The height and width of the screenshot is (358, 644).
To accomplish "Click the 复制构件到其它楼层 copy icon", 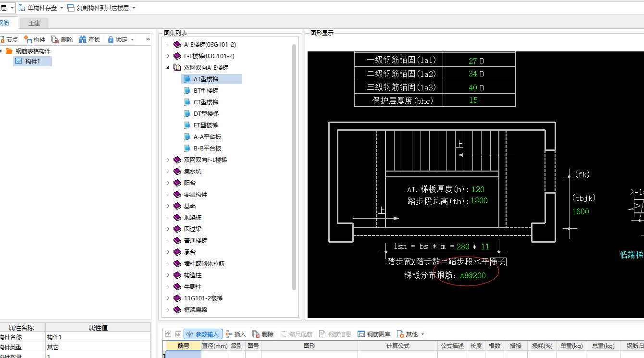I will tap(71, 8).
